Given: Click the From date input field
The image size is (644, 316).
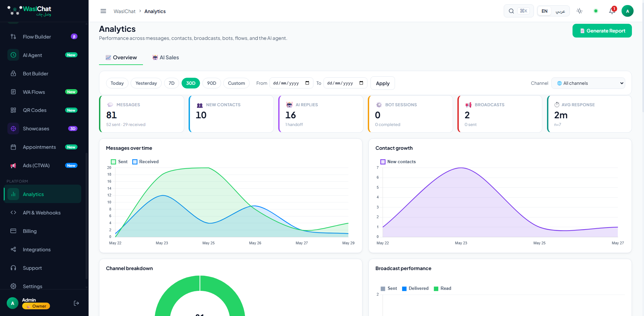Looking at the screenshot, I should pyautogui.click(x=291, y=83).
